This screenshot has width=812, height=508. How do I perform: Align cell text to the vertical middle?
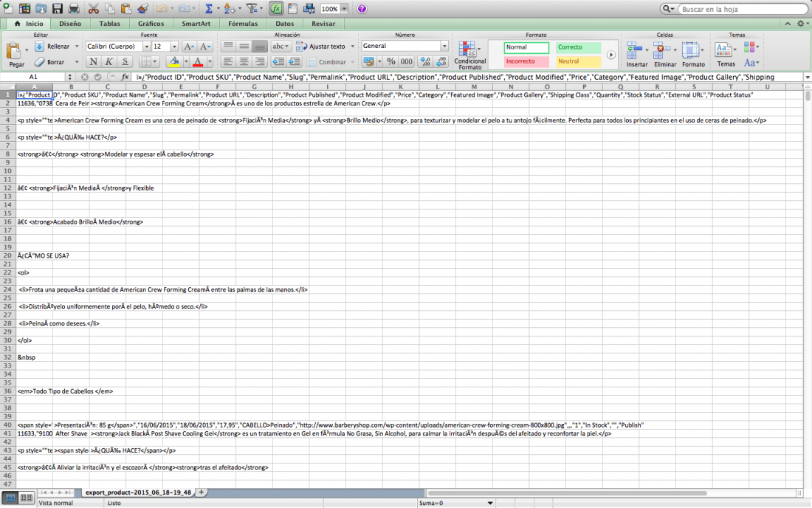click(x=244, y=46)
